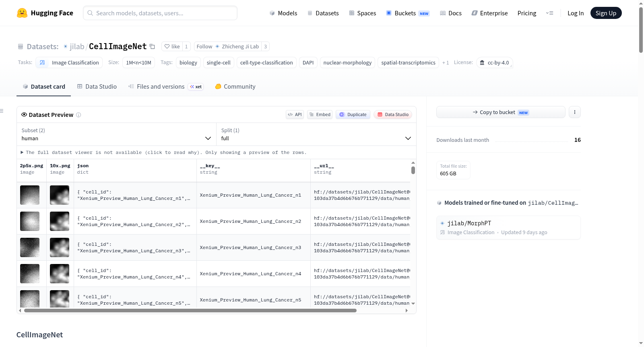Click the license icon on cc-by-4.0
Image resolution: width=644 pixels, height=347 pixels.
click(x=482, y=63)
